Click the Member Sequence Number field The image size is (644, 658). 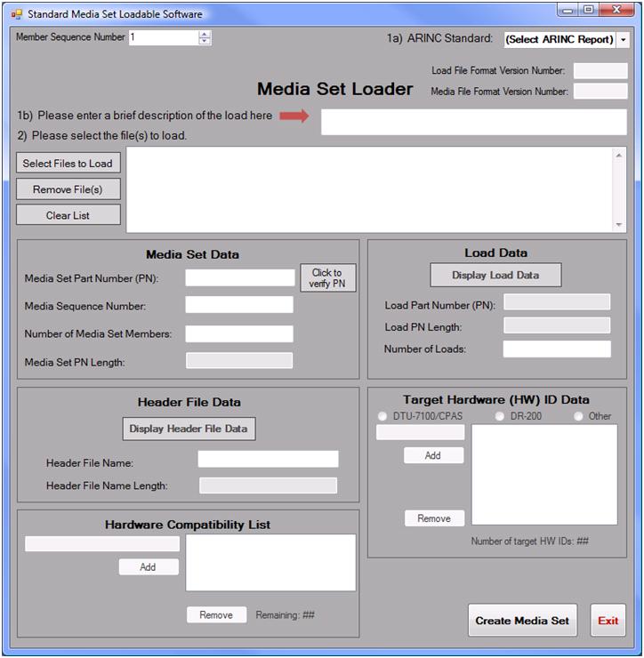164,37
